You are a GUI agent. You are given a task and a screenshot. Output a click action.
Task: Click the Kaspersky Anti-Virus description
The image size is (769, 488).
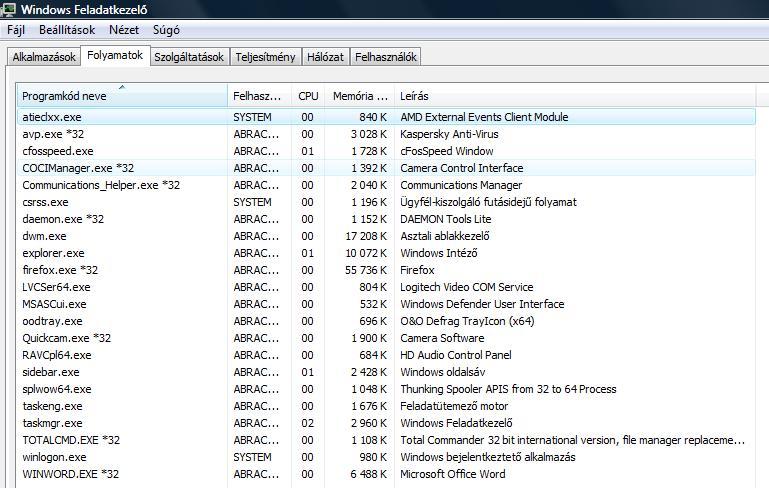449,134
